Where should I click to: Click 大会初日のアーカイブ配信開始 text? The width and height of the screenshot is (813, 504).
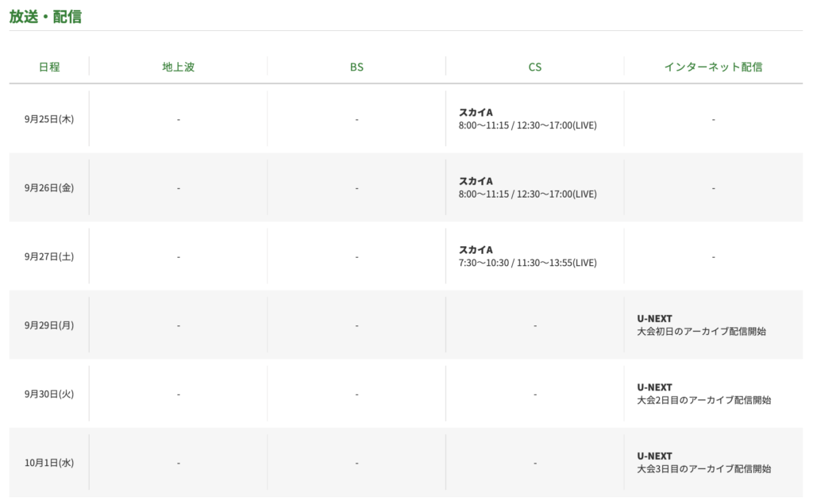(701, 332)
